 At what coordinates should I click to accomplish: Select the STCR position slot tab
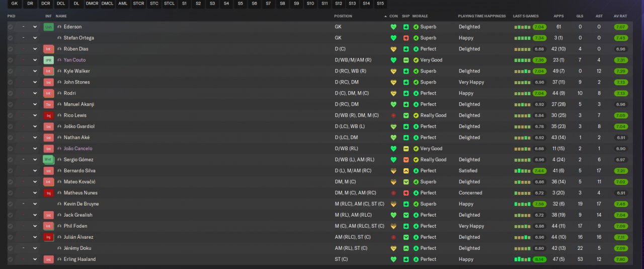[138, 4]
